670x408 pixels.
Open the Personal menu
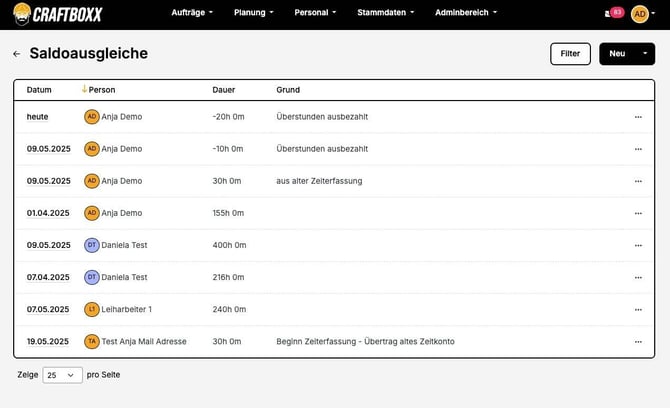pos(315,13)
